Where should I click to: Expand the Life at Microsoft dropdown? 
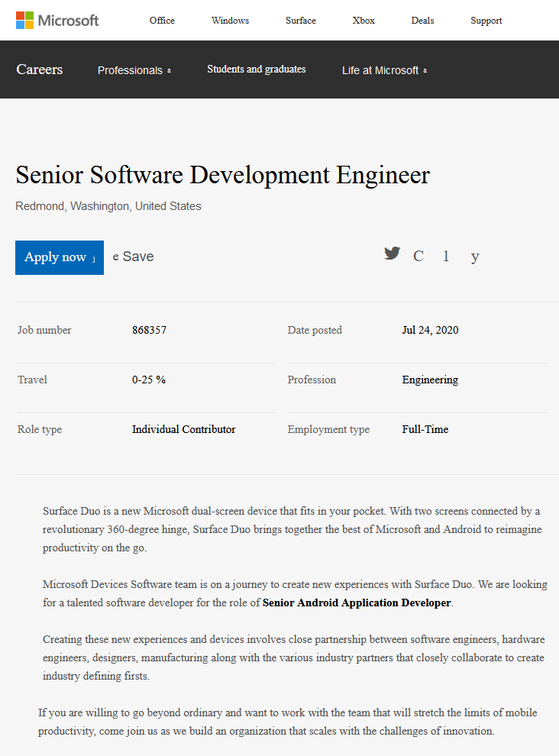384,70
